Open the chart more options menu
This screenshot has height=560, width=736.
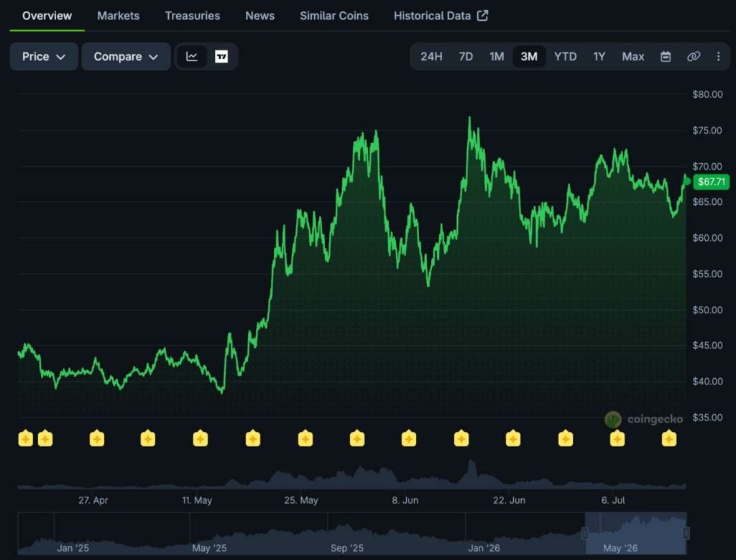[x=718, y=57]
